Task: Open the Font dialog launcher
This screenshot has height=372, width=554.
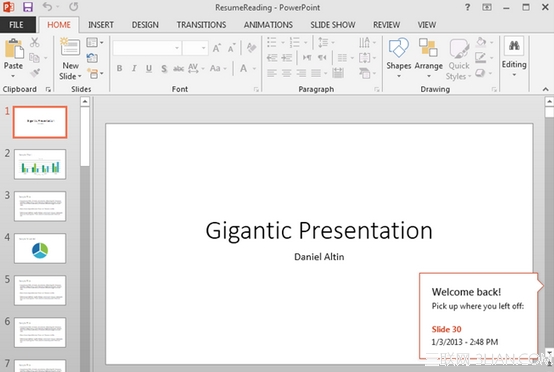Action: (x=256, y=90)
